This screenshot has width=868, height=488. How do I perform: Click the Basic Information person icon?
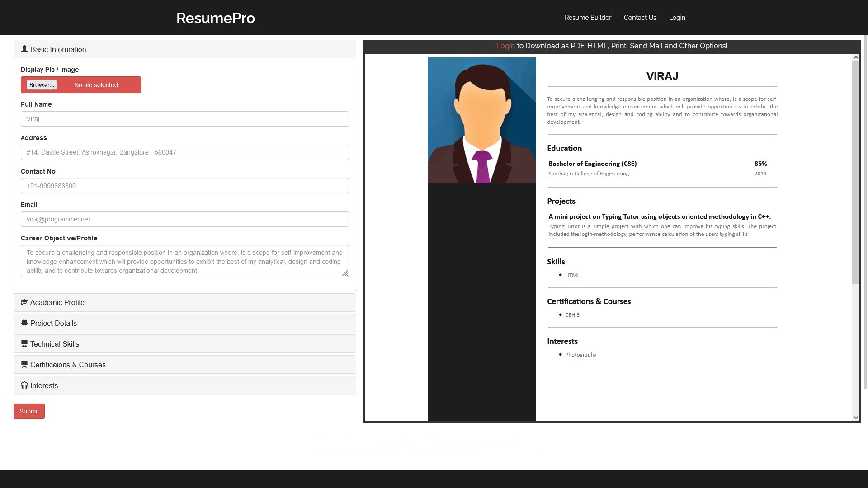(24, 49)
